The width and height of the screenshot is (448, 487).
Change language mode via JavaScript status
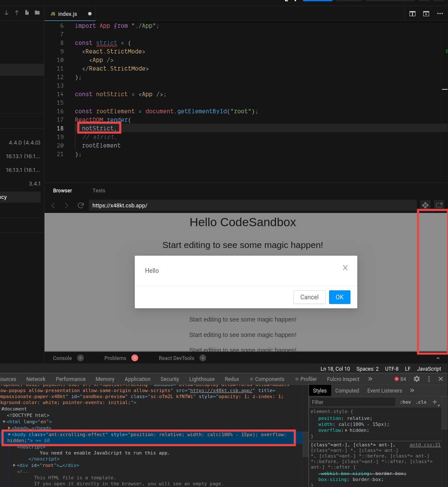tap(429, 369)
